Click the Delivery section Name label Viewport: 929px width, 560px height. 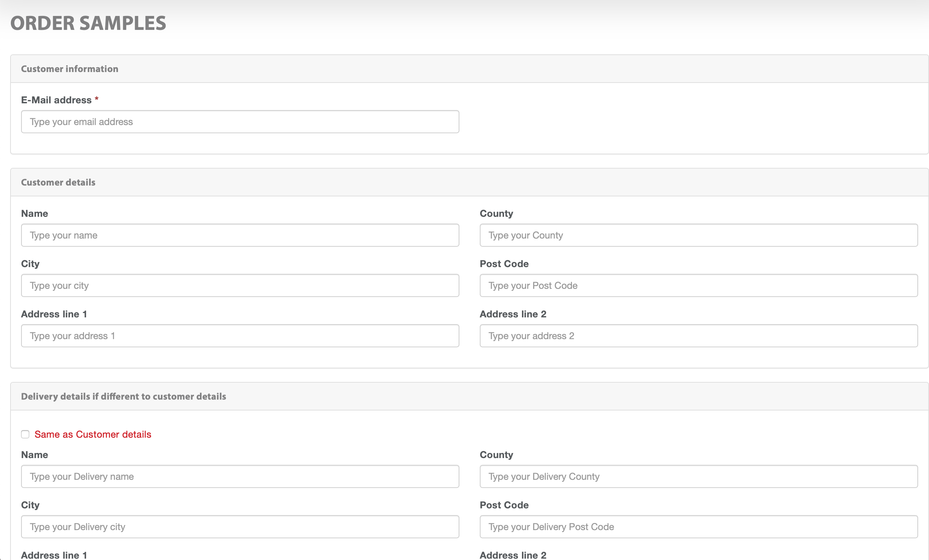pyautogui.click(x=35, y=455)
